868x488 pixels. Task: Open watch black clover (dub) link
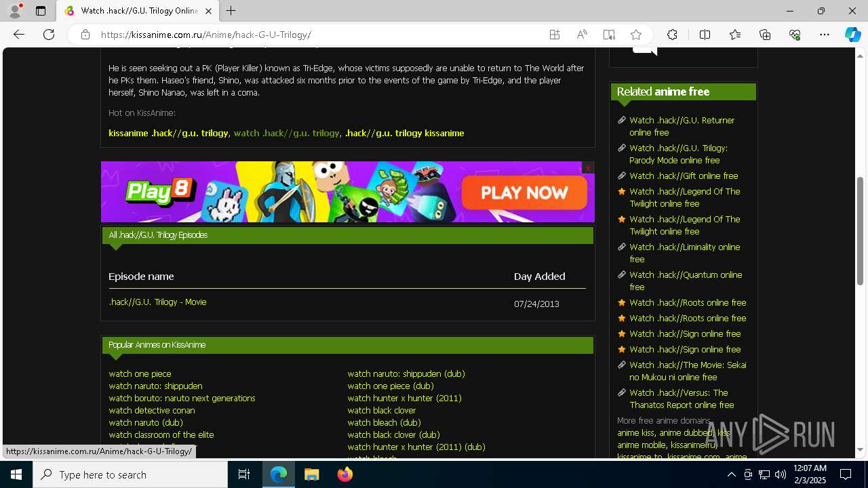click(x=393, y=434)
